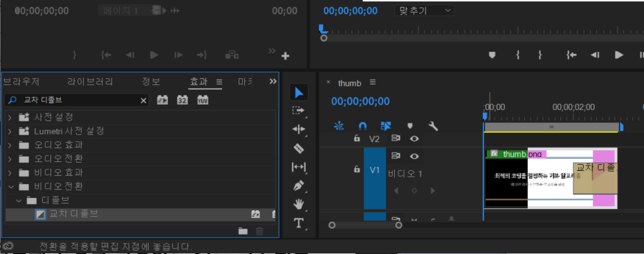
Task: Expand the 비디오 효과 folder
Action: 10,172
